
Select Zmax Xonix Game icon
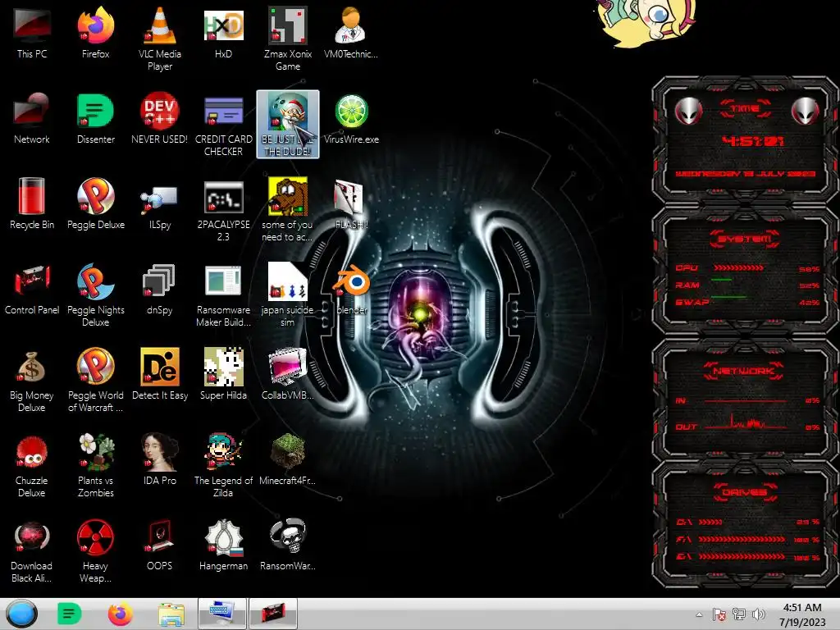coord(288,39)
